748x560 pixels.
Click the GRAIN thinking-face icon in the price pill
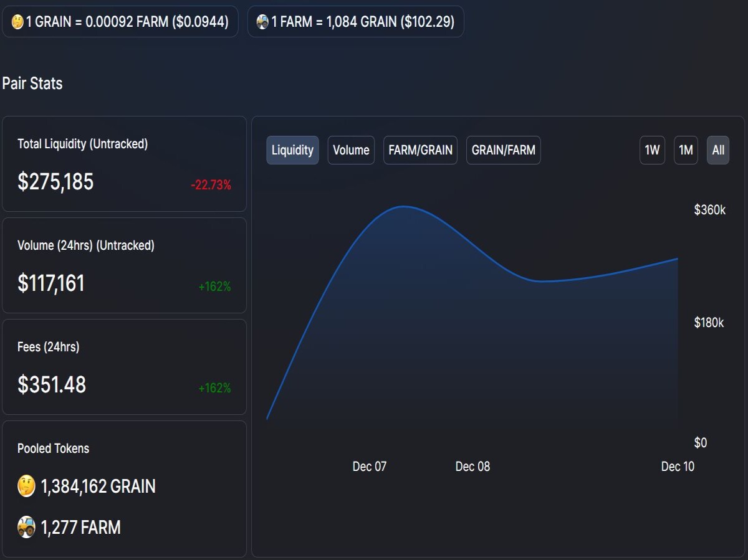point(17,22)
